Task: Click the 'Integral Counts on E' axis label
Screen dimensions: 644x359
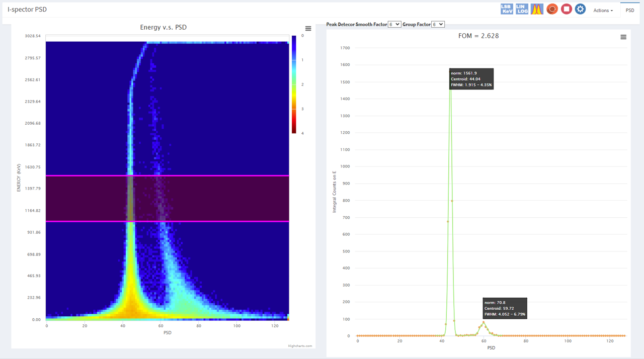Action: [x=334, y=192]
